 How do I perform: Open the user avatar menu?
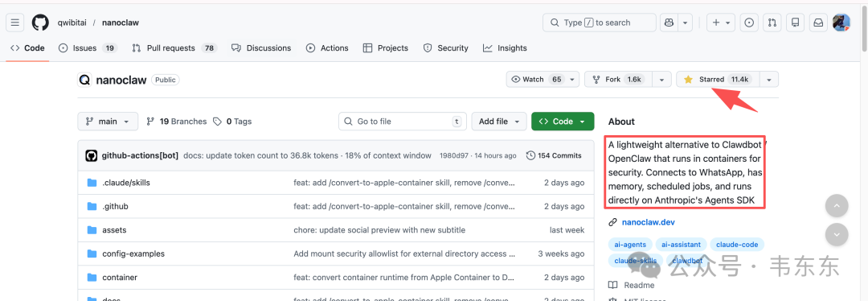[x=841, y=23]
